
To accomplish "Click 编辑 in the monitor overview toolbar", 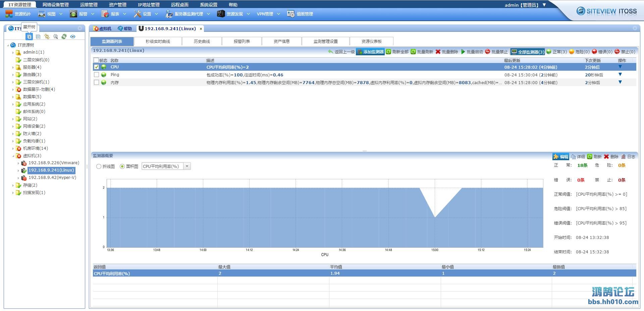I will click(x=561, y=157).
